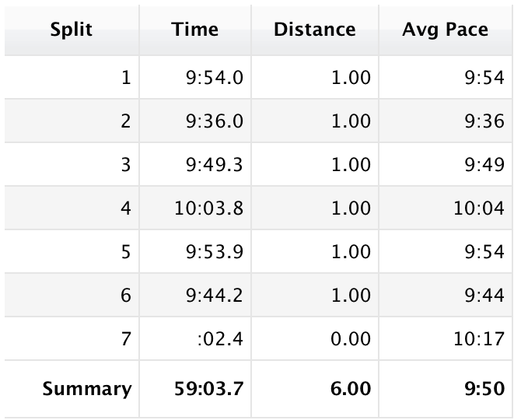521x420 pixels.
Task: Sort by the Time column header
Action: [195, 30]
